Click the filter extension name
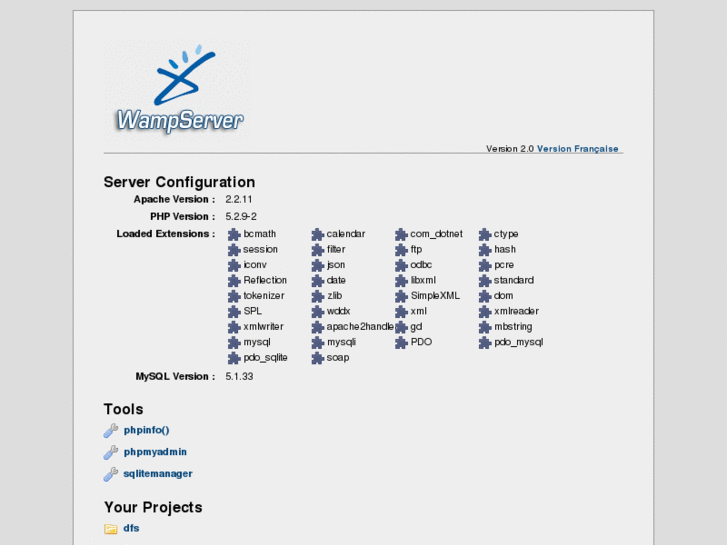Viewport: 727px width, 545px height. [x=336, y=249]
